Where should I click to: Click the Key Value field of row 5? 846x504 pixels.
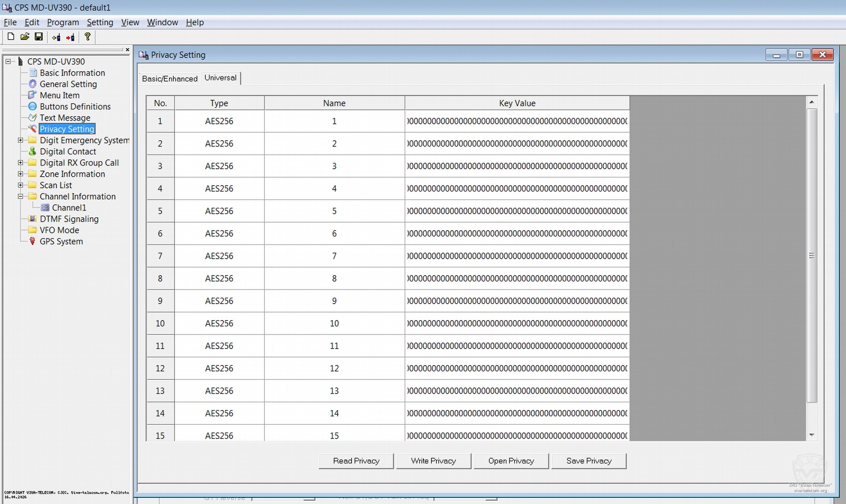tap(517, 211)
